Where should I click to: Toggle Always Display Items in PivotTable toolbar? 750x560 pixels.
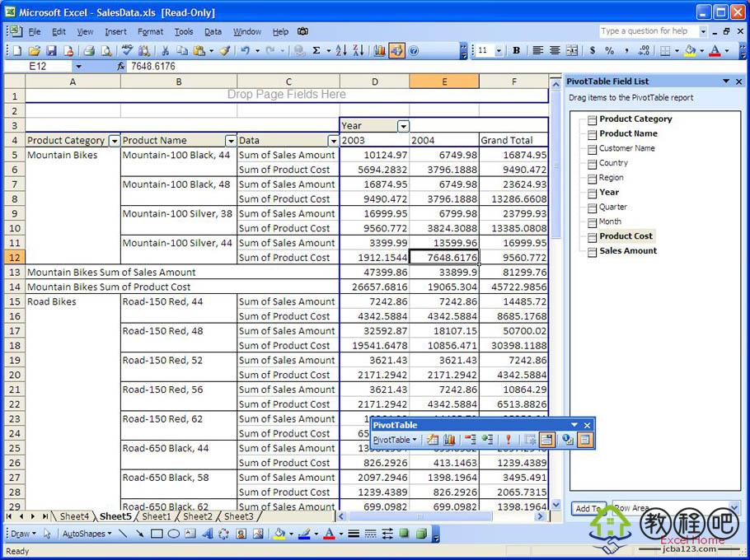coord(546,440)
